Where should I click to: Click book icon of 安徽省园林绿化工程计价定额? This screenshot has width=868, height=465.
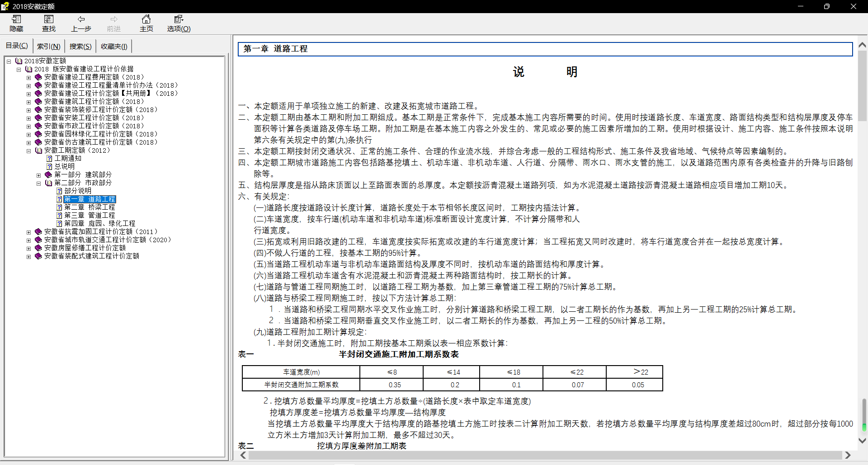click(x=38, y=134)
